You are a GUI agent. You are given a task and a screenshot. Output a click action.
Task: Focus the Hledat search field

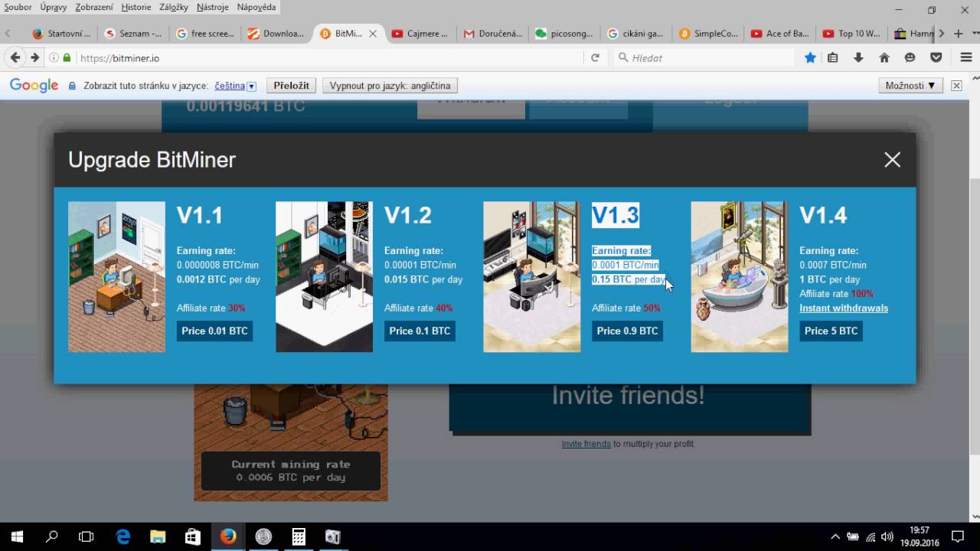click(x=704, y=57)
